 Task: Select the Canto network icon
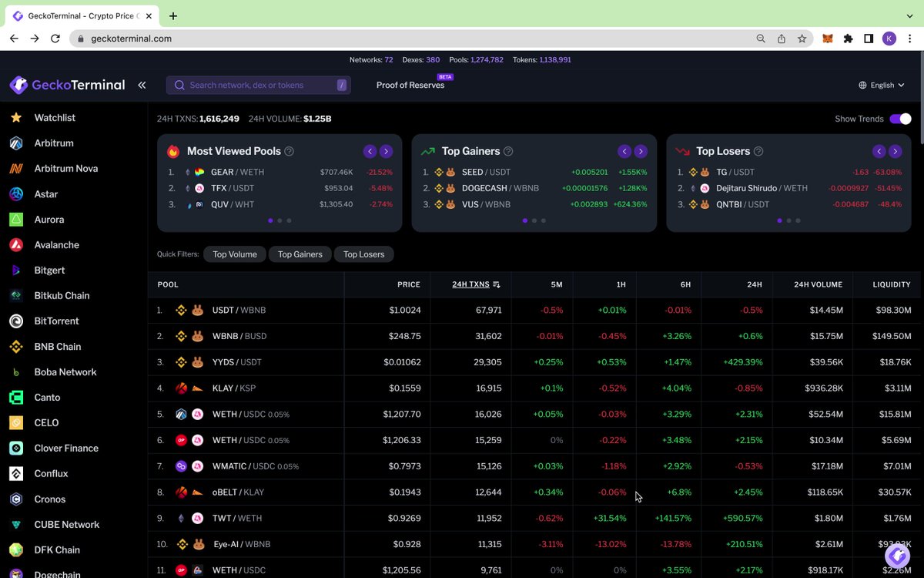click(16, 398)
